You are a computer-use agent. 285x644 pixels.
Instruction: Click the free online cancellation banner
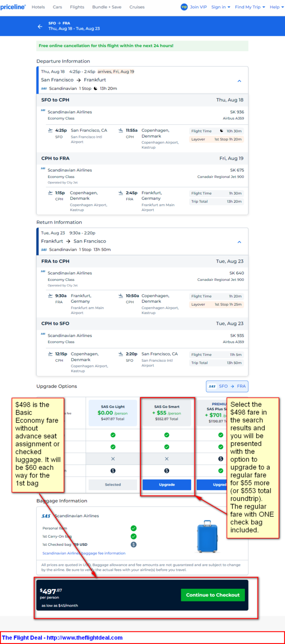pos(142,46)
